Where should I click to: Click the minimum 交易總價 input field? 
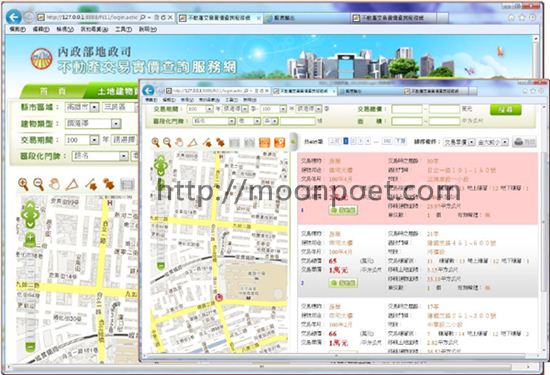407,109
